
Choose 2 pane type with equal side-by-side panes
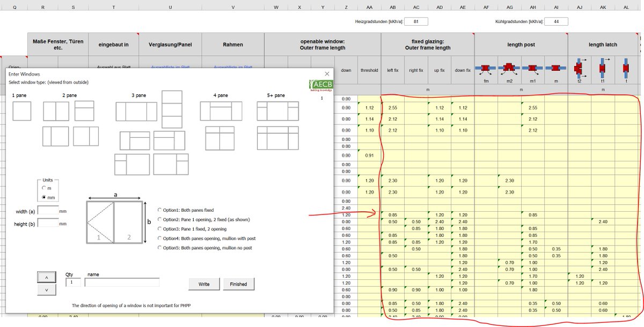pos(56,111)
